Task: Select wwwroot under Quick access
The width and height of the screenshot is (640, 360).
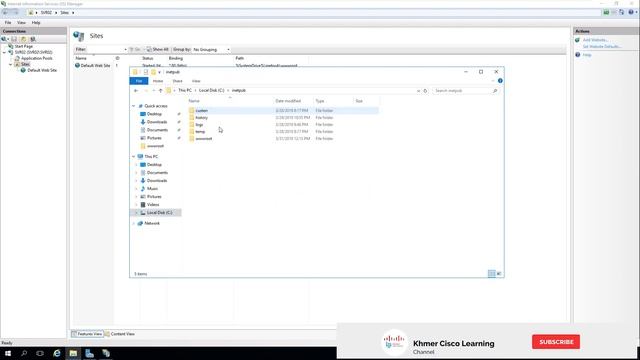Action: coord(155,146)
